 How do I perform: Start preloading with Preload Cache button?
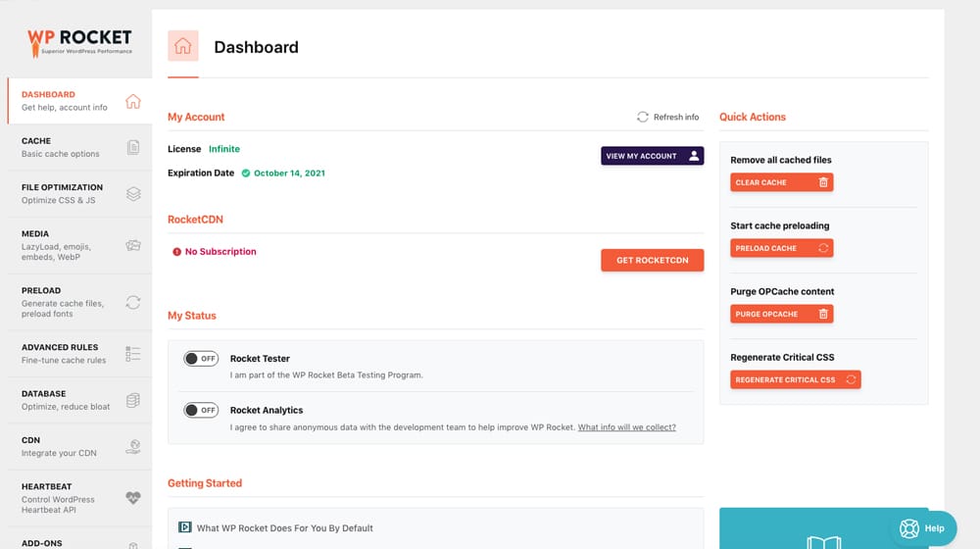click(781, 248)
